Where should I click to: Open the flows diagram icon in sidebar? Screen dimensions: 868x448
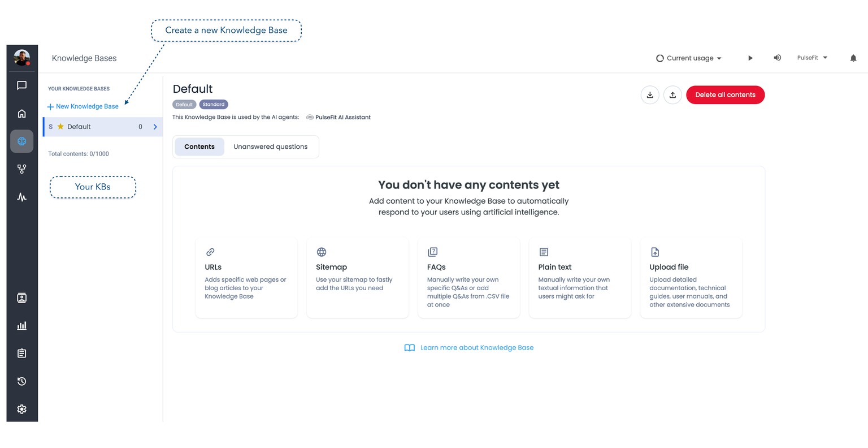[x=21, y=169]
